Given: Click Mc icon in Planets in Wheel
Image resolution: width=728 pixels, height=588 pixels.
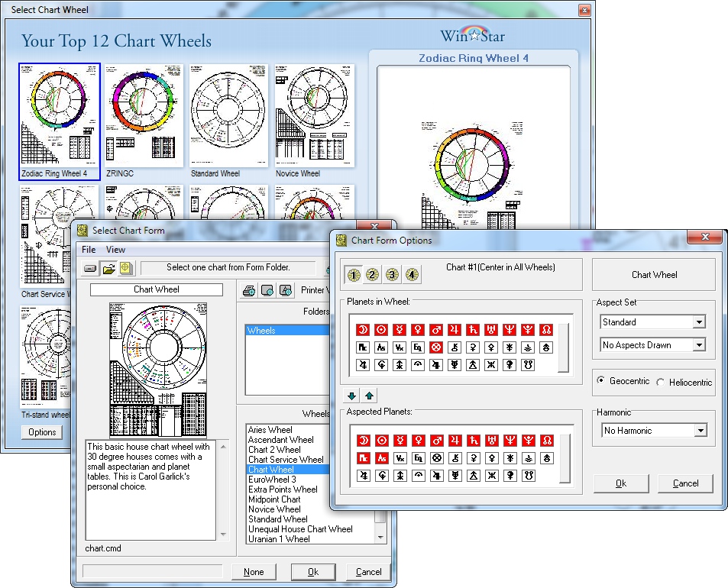Looking at the screenshot, I should click(363, 347).
